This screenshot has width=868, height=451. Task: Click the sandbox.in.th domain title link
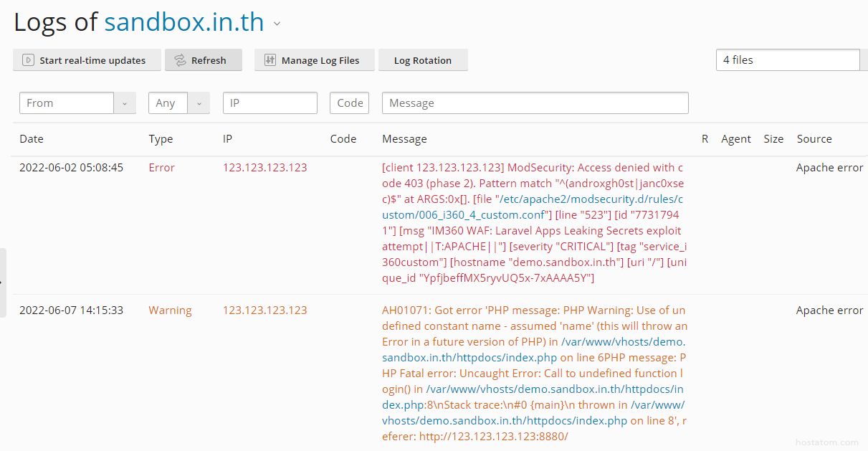[184, 22]
